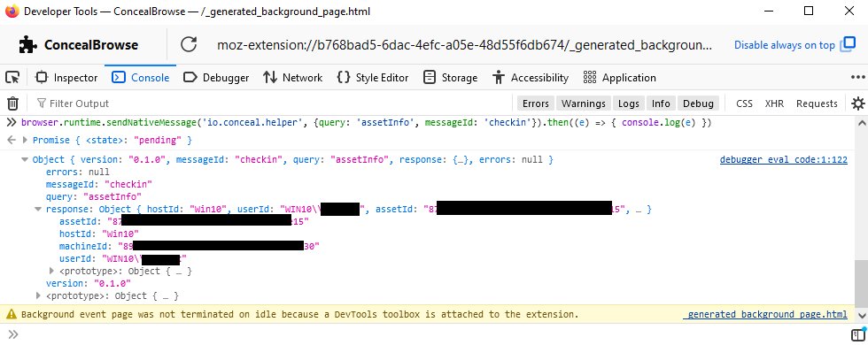Click the version: "0.1.0" property row
The width and height of the screenshot is (868, 345).
coord(88,284)
